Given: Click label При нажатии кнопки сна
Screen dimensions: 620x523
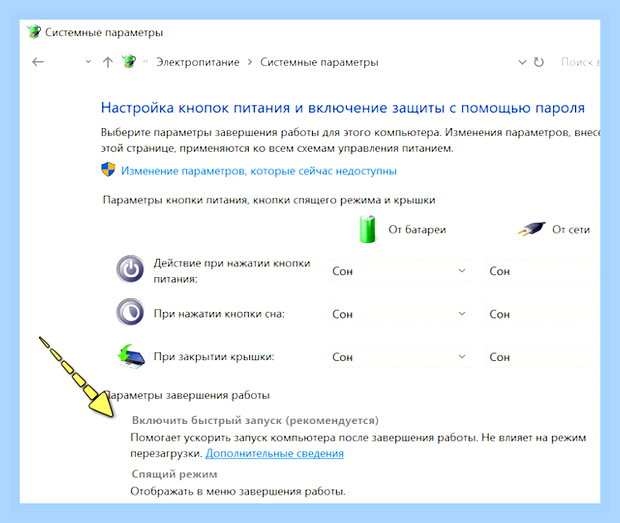Looking at the screenshot, I should pyautogui.click(x=219, y=314).
